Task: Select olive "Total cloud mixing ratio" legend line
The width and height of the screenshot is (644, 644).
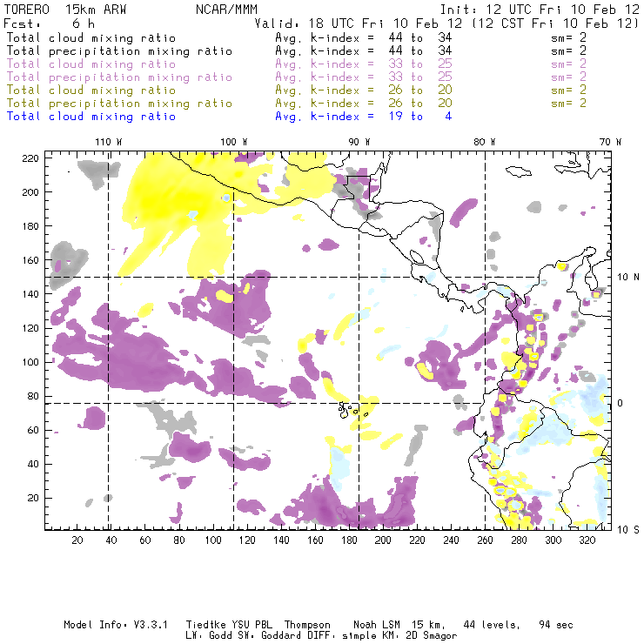Action: 91,90
